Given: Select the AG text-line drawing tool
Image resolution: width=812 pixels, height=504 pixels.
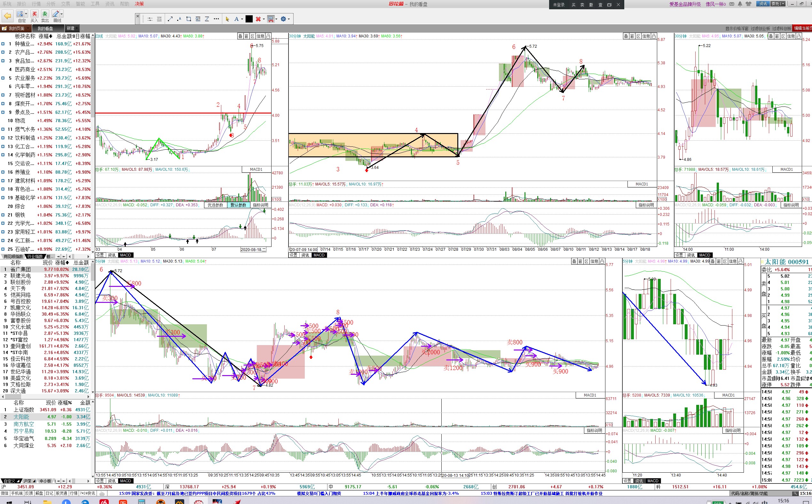Looking at the screenshot, I should [159, 19].
